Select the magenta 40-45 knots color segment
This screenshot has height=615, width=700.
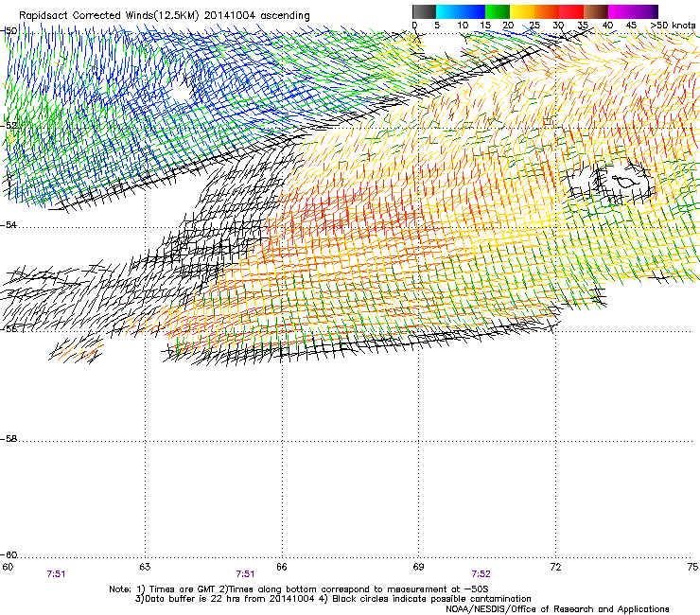click(x=621, y=11)
